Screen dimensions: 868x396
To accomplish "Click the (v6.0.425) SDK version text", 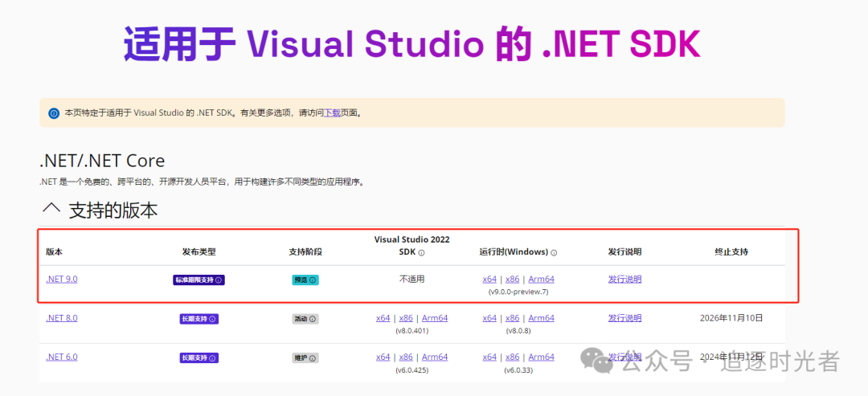I will click(411, 370).
